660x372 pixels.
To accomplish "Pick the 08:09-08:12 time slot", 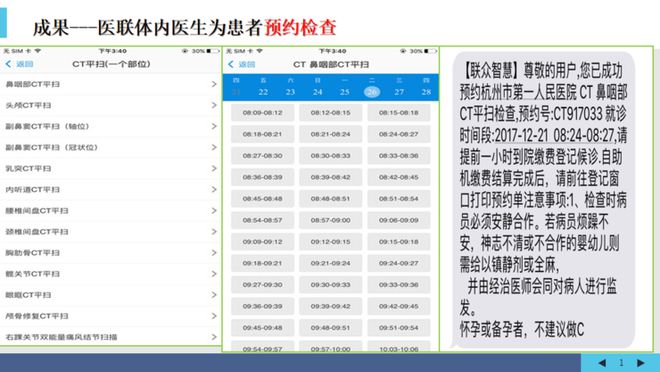I will (263, 113).
